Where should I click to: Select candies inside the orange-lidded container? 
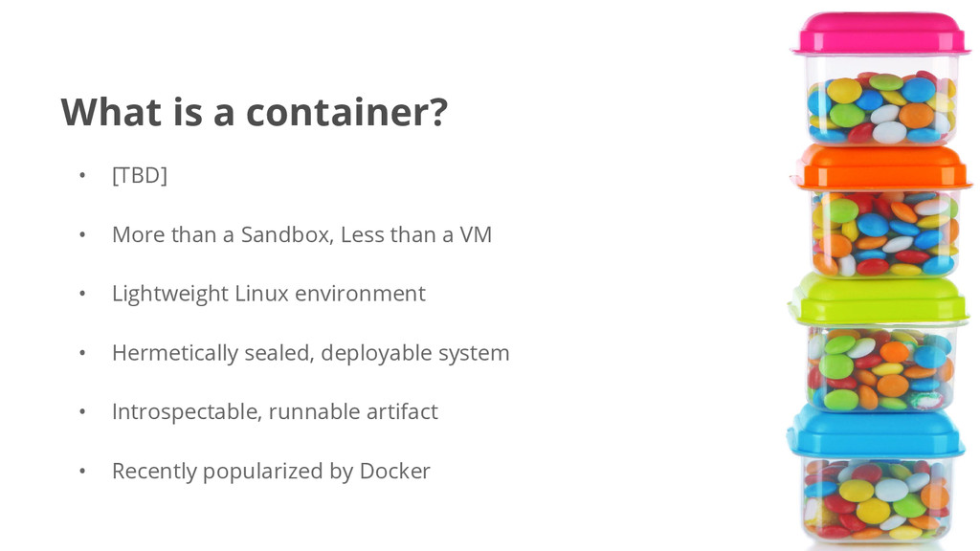[884, 234]
